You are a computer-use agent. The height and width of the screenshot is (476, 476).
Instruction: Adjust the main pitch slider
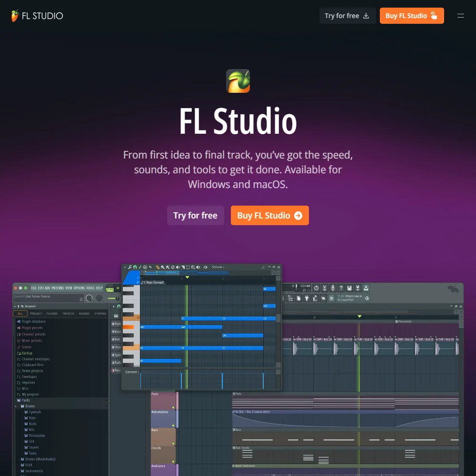114,298
